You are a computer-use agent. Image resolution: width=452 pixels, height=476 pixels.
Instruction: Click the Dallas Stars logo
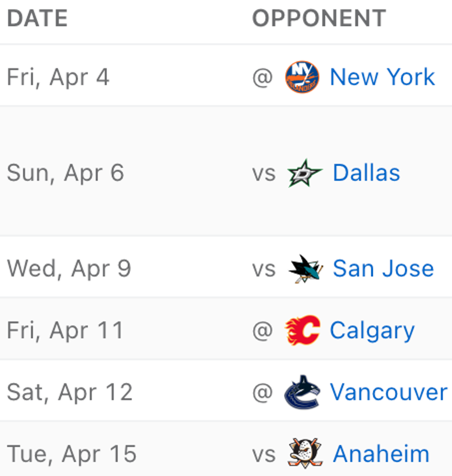[x=305, y=173]
